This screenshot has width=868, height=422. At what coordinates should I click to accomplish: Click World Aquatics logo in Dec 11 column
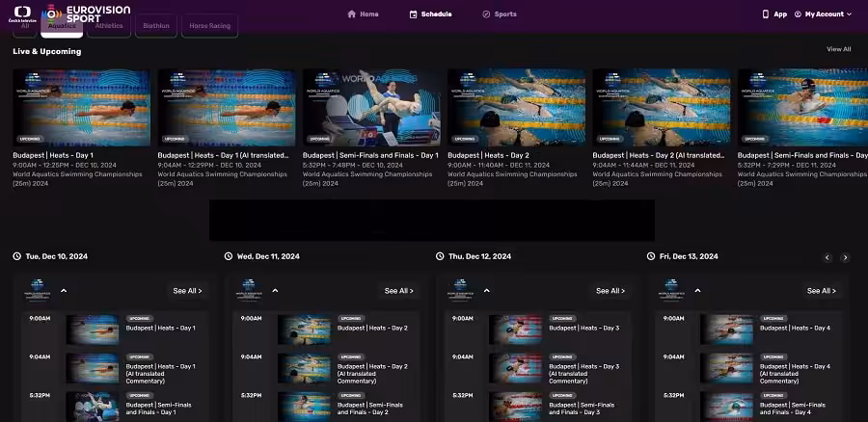249,290
